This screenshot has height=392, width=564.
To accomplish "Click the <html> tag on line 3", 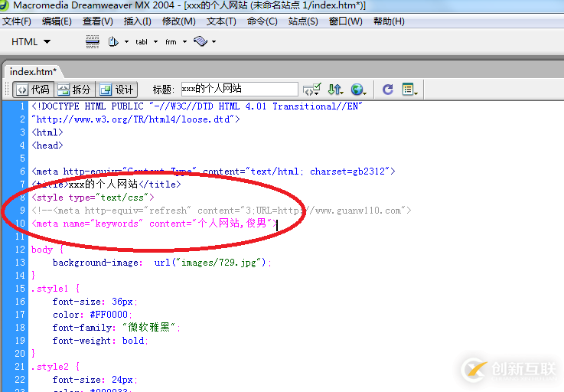I will click(47, 132).
